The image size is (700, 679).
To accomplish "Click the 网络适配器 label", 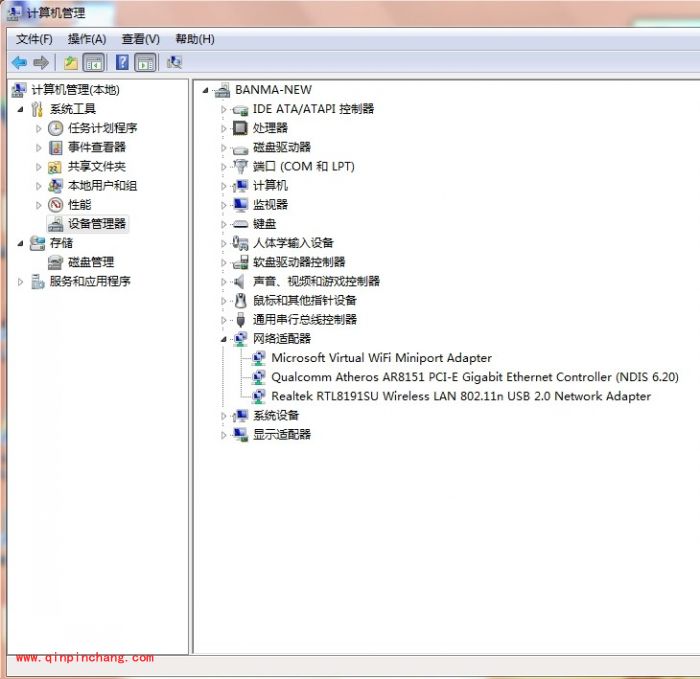I will pyautogui.click(x=282, y=339).
